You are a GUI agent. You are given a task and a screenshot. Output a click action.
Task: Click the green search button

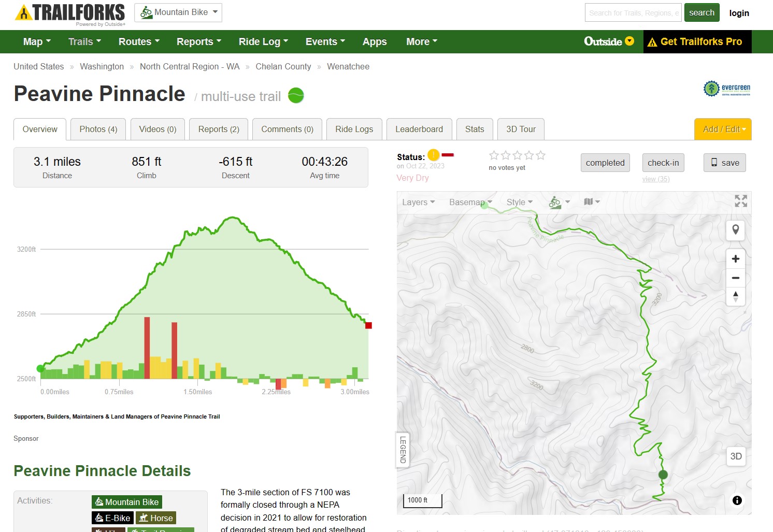coord(702,12)
